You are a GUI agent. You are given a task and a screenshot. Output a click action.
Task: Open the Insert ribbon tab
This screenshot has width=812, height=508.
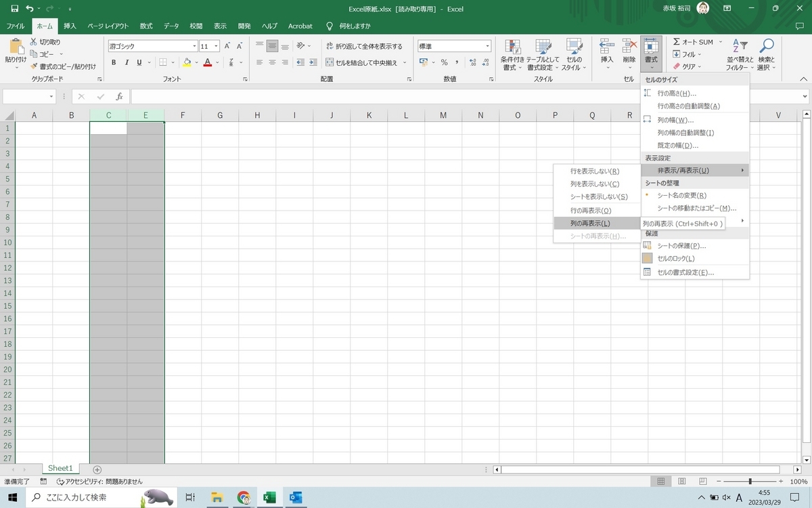tap(70, 26)
